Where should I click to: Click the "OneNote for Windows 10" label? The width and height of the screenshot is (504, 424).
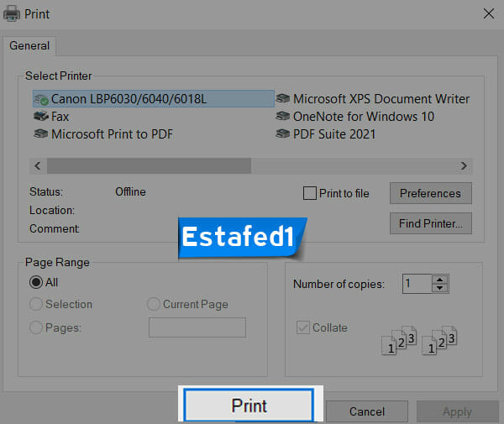[364, 116]
